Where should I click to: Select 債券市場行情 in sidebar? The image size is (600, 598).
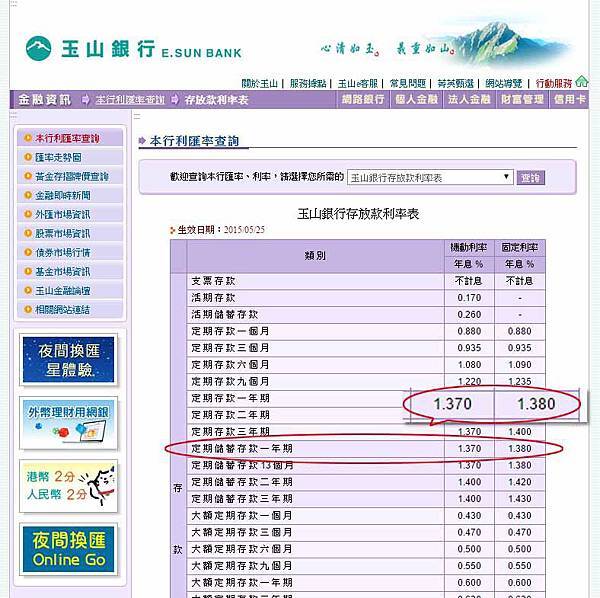[70, 253]
